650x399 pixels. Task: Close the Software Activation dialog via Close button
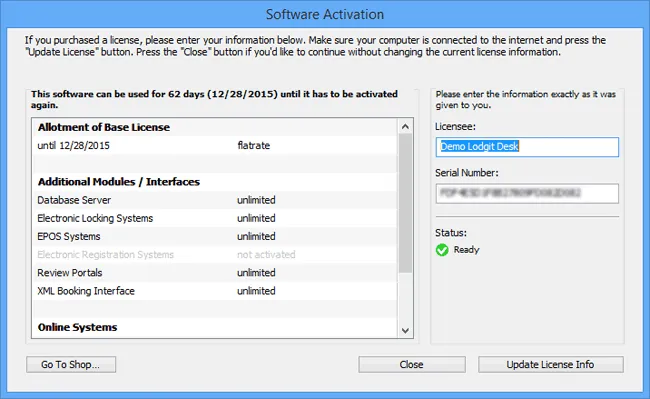[x=412, y=365]
